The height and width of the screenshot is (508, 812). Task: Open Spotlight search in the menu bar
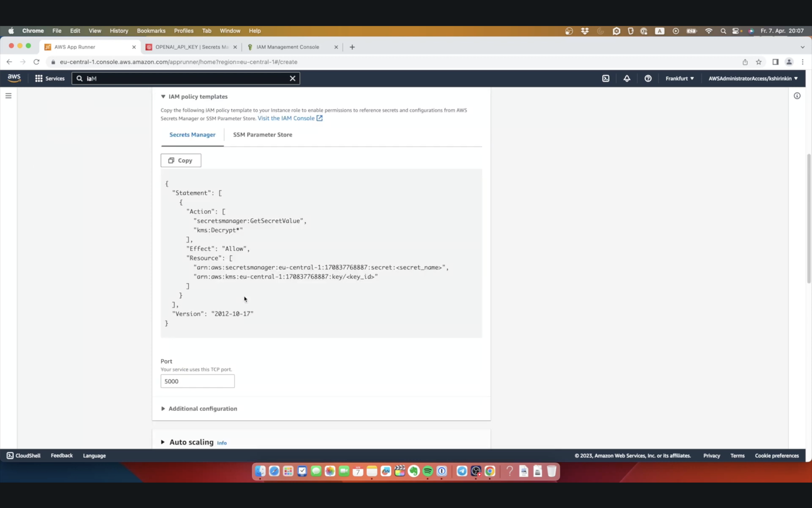pos(723,31)
